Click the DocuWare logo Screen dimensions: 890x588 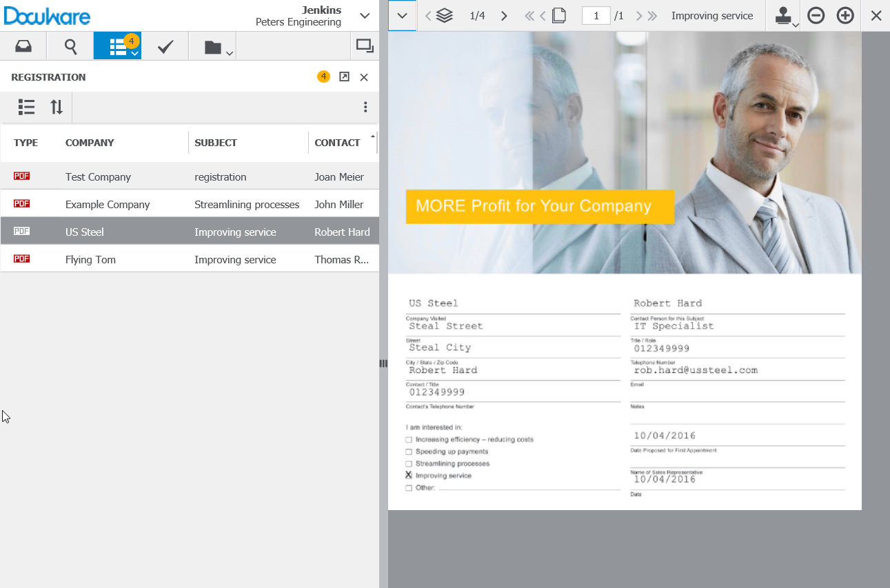pyautogui.click(x=47, y=15)
